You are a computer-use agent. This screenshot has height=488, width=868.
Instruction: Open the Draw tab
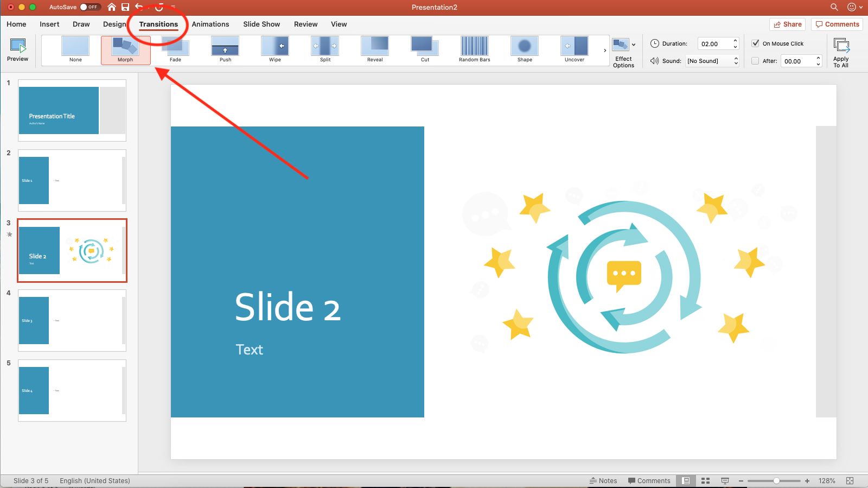coord(81,24)
